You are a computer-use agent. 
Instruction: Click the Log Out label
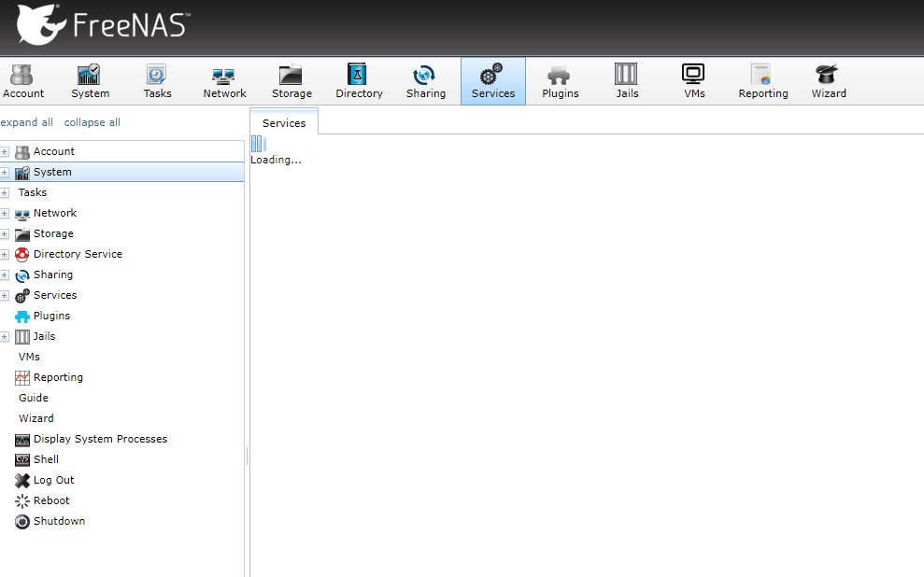53,481
